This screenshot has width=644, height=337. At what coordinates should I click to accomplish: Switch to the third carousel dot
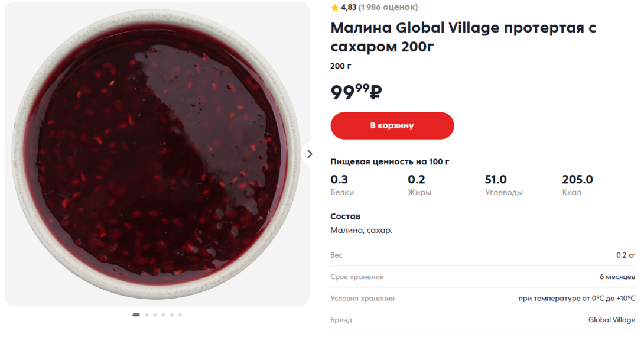pos(155,315)
